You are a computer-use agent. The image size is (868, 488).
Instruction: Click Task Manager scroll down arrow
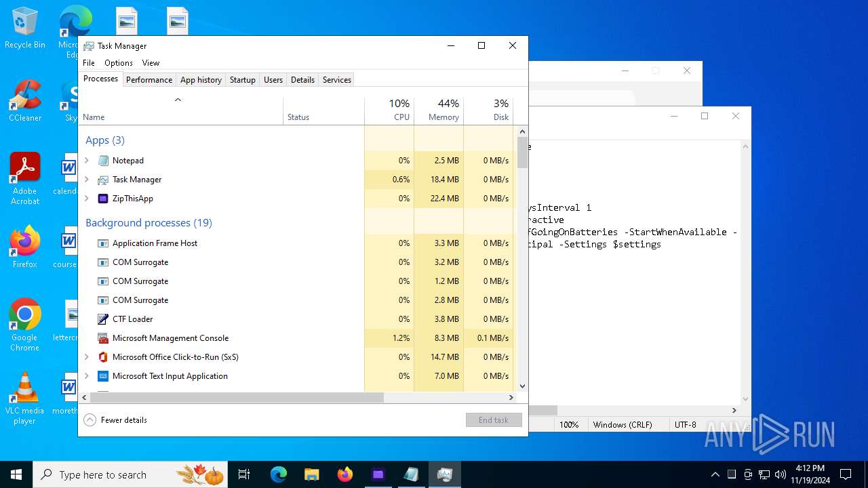point(522,386)
